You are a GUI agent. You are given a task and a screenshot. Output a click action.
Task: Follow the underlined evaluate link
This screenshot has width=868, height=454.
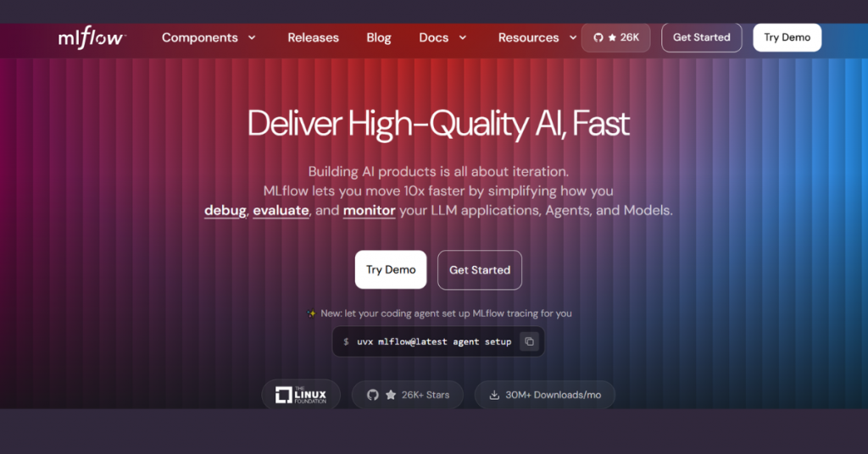(281, 211)
